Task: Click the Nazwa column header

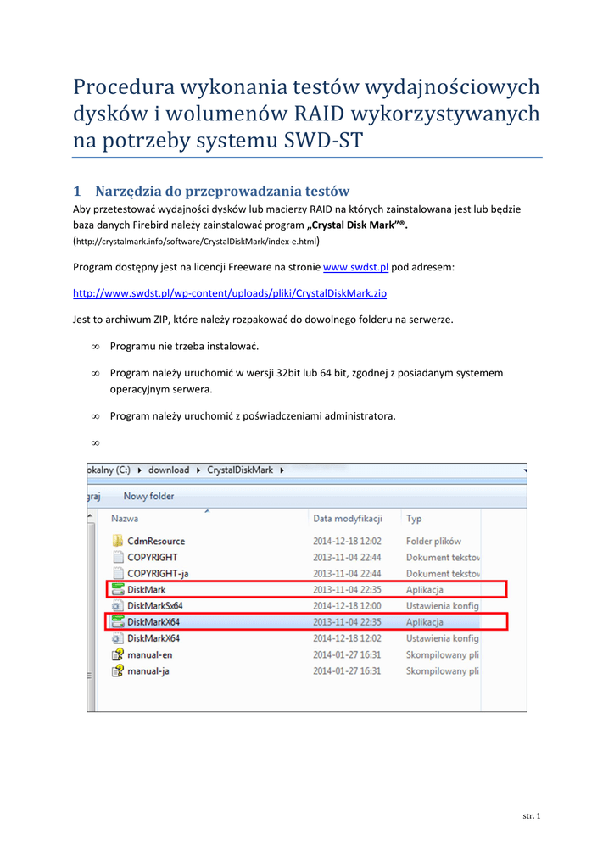Action: [125, 518]
